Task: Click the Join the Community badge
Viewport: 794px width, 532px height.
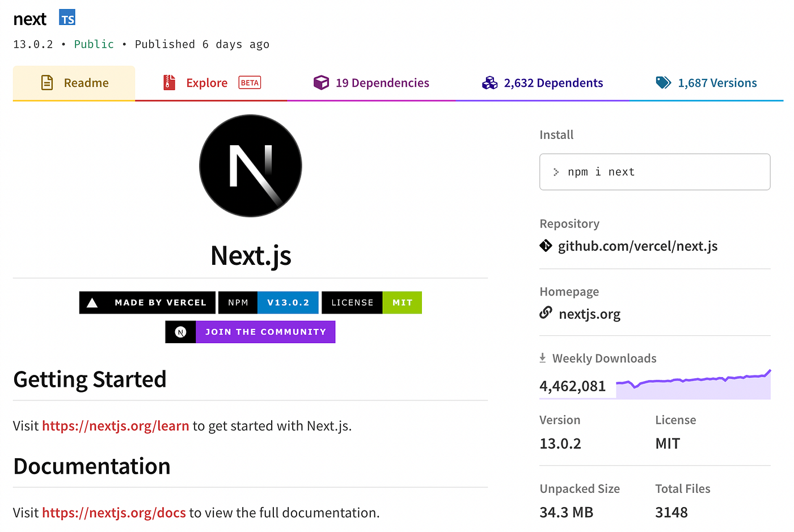Action: (x=250, y=332)
